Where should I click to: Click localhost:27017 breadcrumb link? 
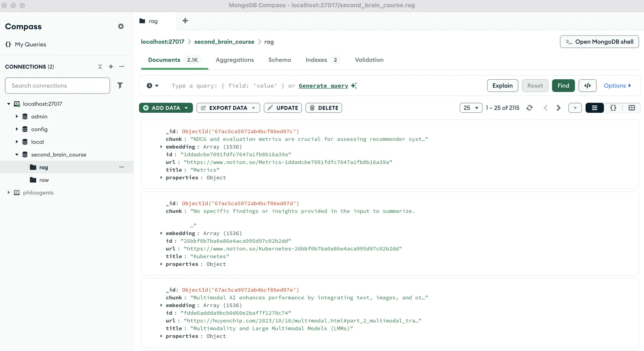[x=163, y=41]
